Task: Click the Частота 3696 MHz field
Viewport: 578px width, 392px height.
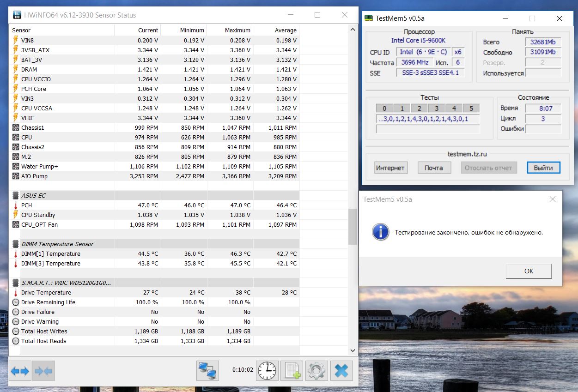Action: [415, 62]
